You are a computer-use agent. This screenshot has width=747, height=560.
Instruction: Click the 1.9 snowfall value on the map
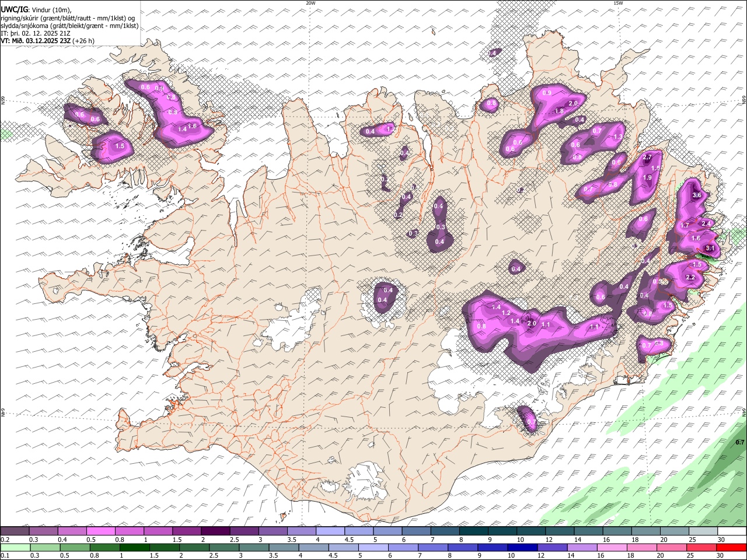pos(647,178)
